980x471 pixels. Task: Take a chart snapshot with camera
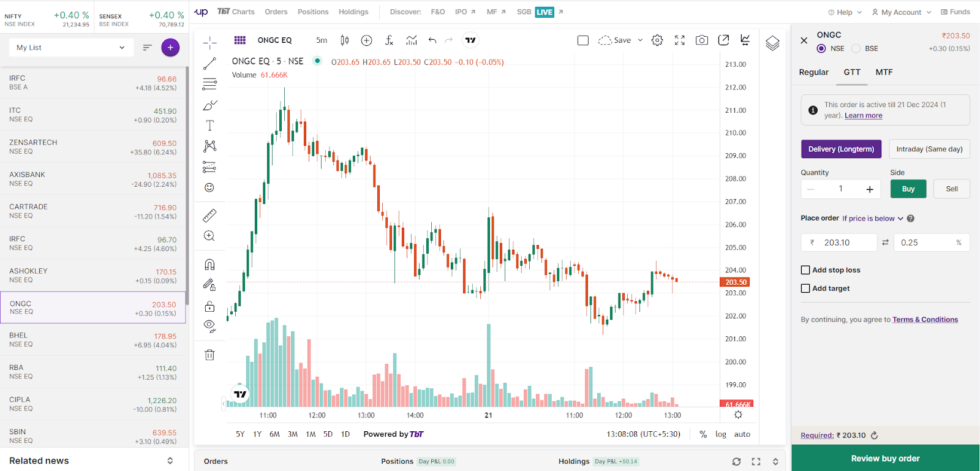702,40
